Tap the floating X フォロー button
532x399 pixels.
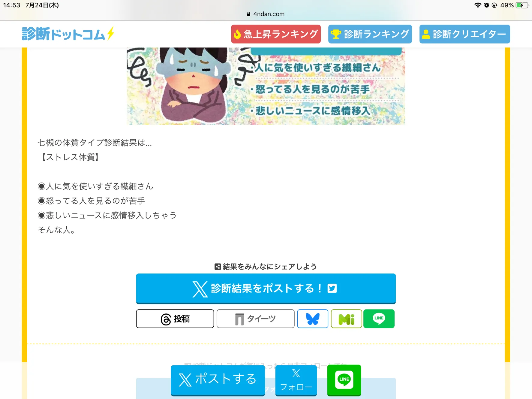tap(296, 380)
